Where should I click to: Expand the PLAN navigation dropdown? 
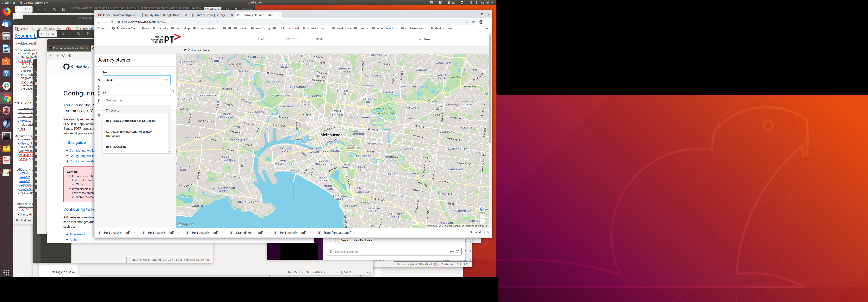[x=262, y=39]
